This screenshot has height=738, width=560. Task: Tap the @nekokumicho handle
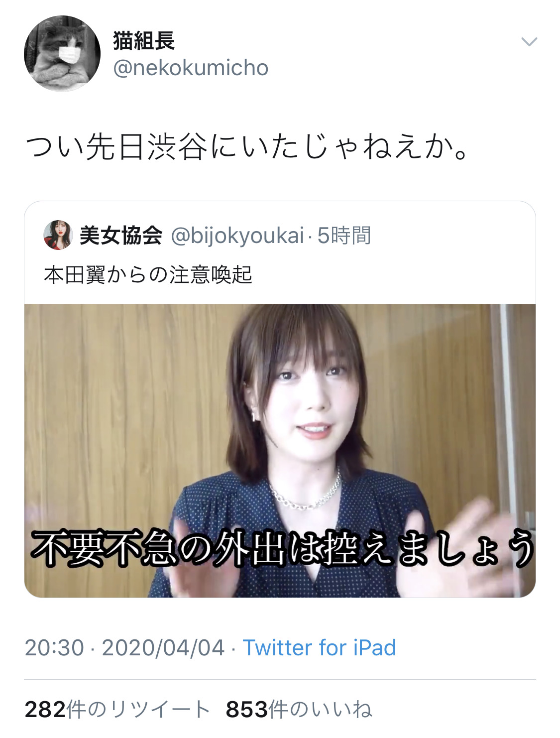tap(191, 68)
